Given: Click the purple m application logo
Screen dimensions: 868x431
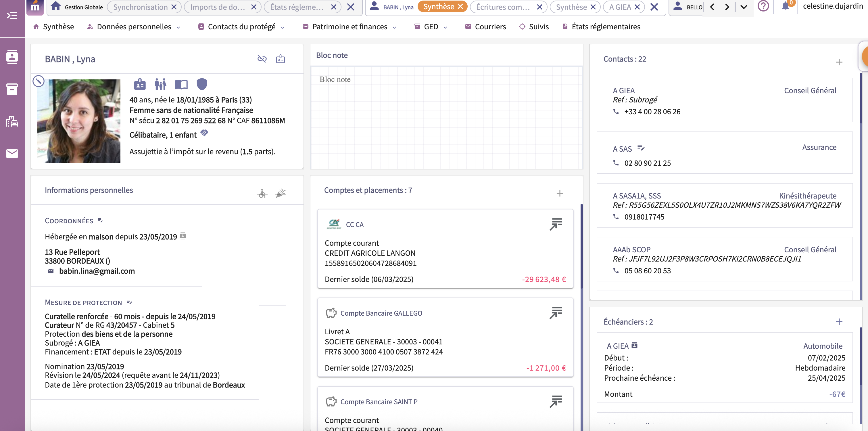Looking at the screenshot, I should pos(35,7).
